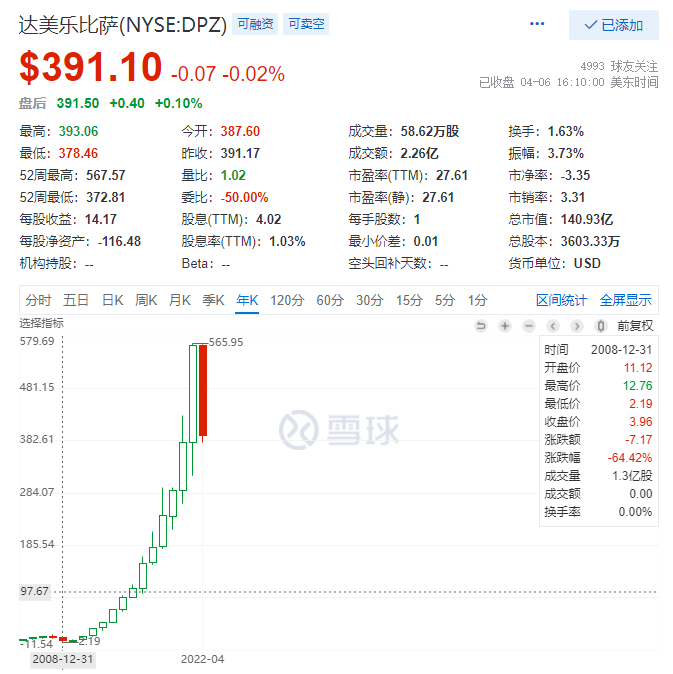
Task: Click the 已添加 watchlist button
Action: pyautogui.click(x=614, y=25)
